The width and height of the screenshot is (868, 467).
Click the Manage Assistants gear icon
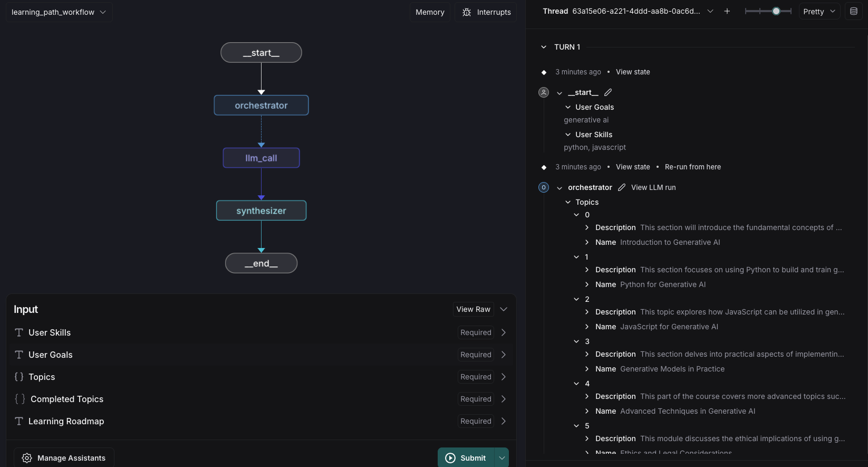(27, 458)
